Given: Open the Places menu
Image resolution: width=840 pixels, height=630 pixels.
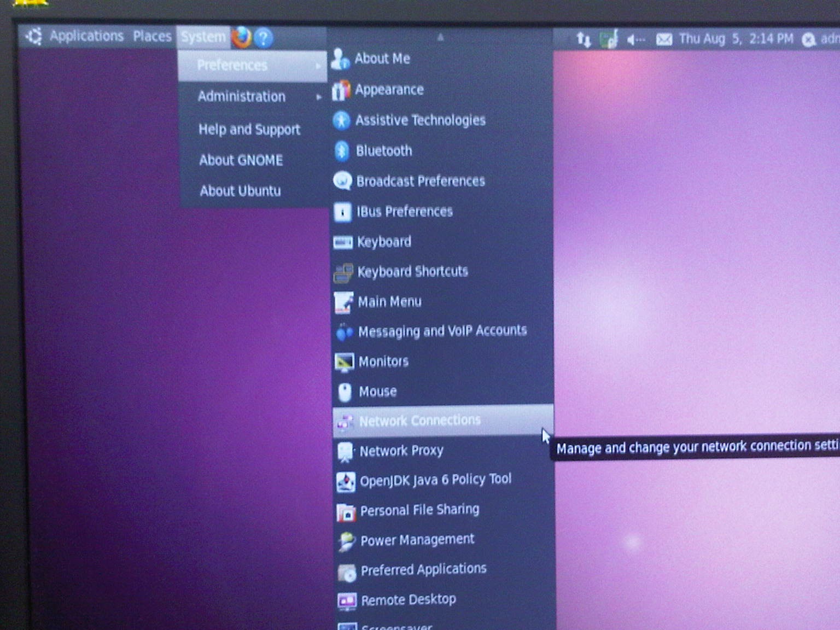Looking at the screenshot, I should pos(152,37).
